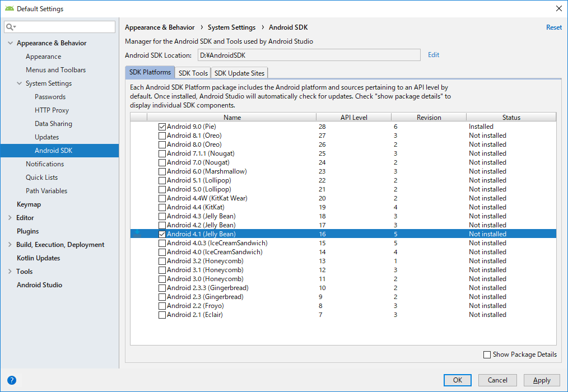Open Data Sharing settings
This screenshot has width=568, height=392.
pyautogui.click(x=53, y=124)
